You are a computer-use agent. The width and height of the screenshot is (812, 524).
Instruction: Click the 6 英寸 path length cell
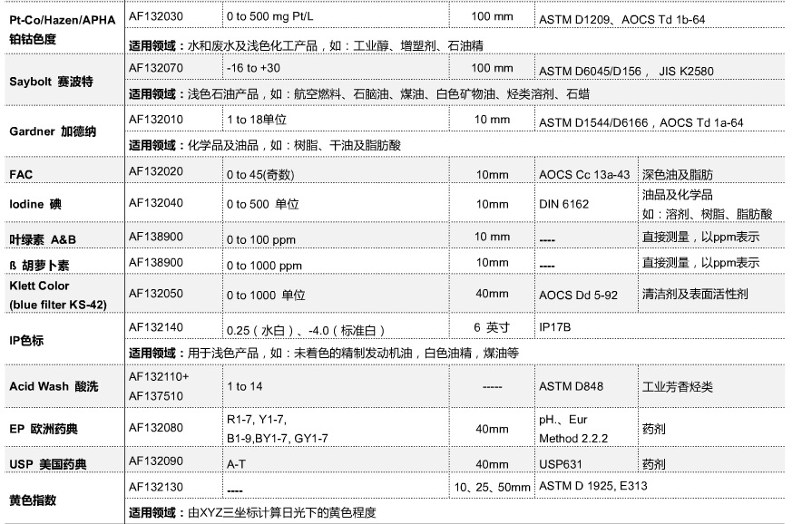[x=492, y=327]
